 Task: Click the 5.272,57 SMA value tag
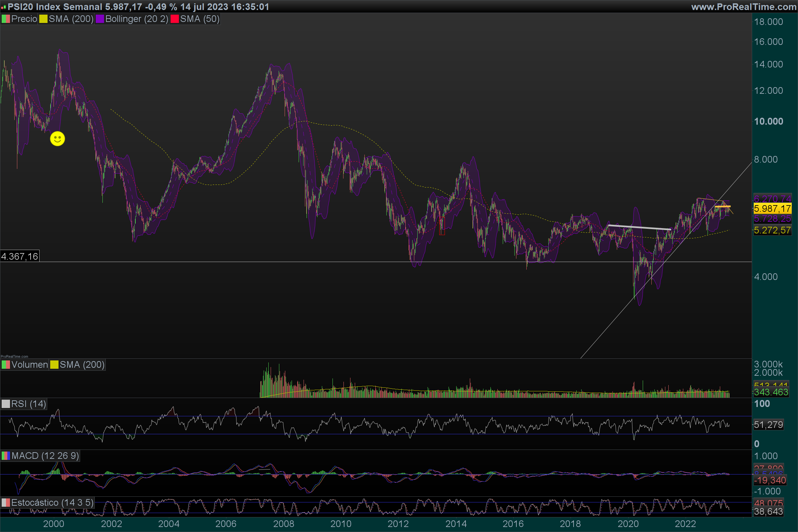[x=772, y=230]
